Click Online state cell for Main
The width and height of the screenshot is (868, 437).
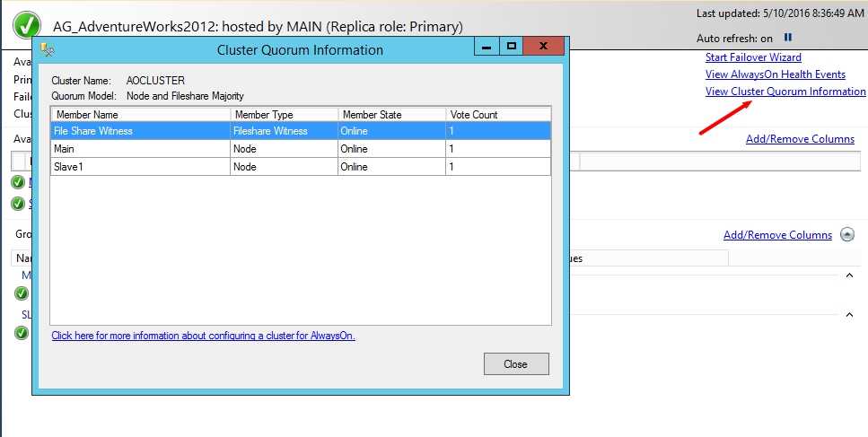[392, 149]
